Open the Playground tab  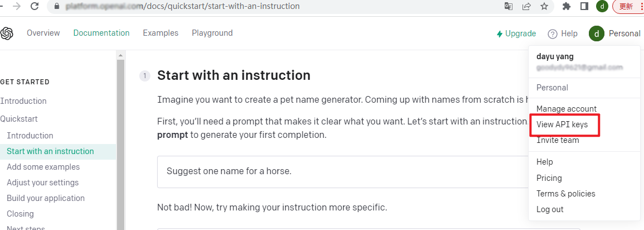(212, 33)
